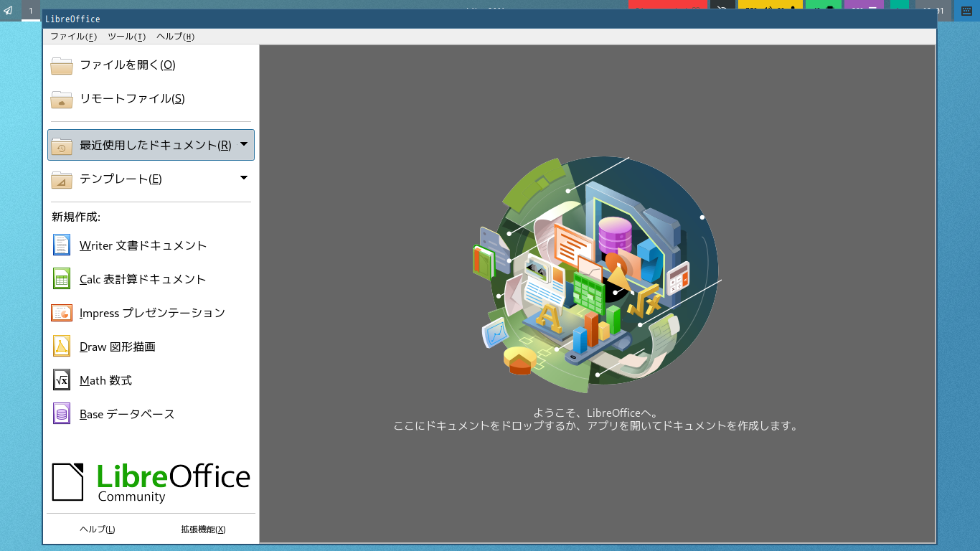Click the LibreOffice window title bar
The height and width of the screenshot is (551, 980).
pyautogui.click(x=489, y=19)
